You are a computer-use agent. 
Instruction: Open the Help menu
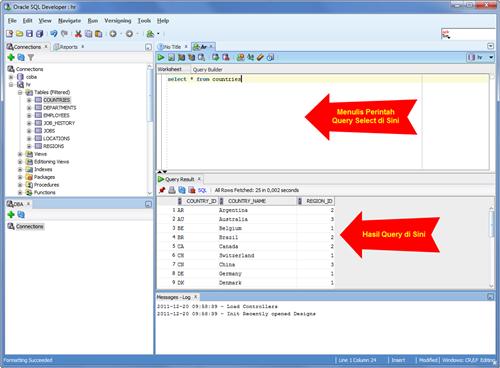coord(163,21)
